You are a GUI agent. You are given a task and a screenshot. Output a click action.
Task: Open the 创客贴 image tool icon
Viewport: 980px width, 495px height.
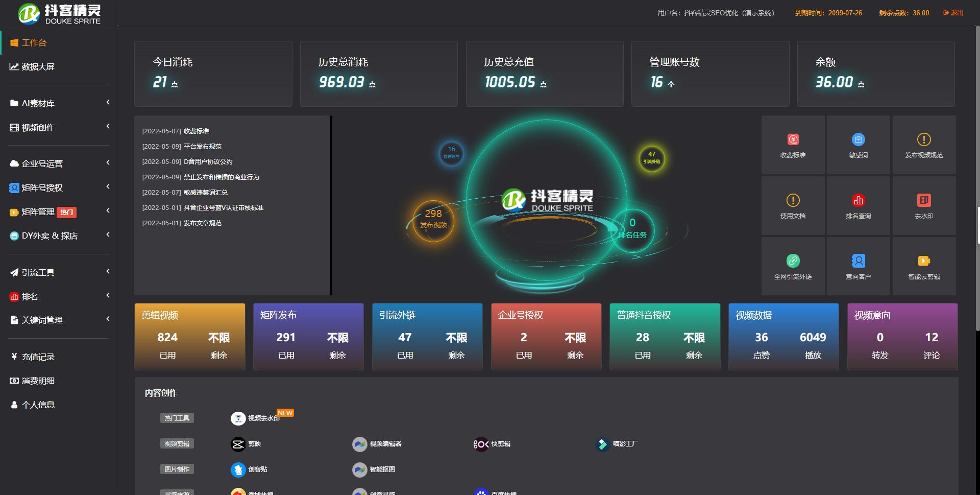[238, 470]
